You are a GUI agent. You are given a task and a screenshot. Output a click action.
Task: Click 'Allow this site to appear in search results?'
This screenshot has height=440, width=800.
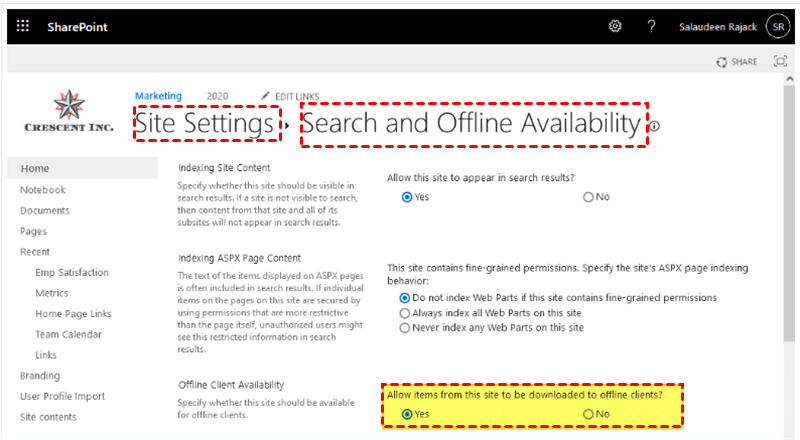[x=481, y=178]
